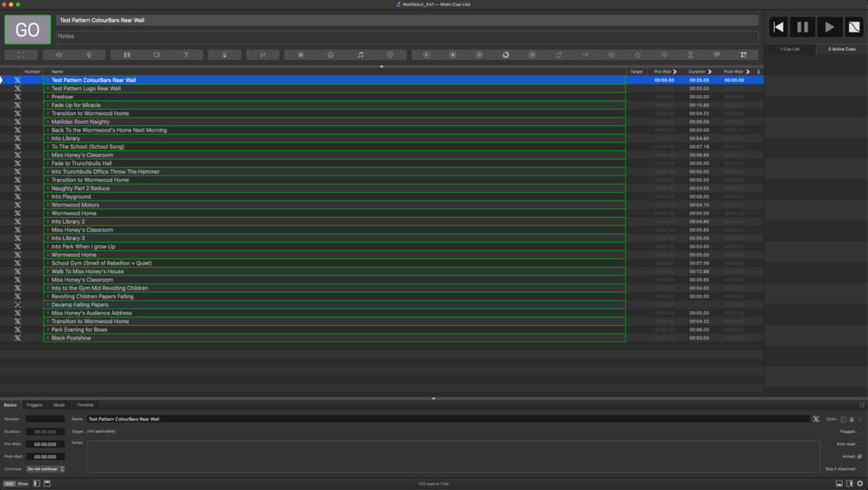Add a new Target cue
This screenshot has width=868, height=490.
coord(611,54)
